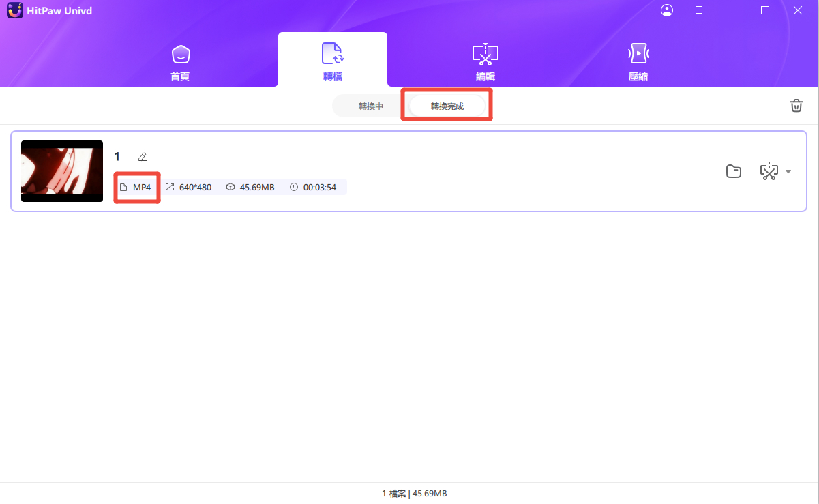Show the 轉換完成 completed list
819x504 pixels.
click(447, 106)
